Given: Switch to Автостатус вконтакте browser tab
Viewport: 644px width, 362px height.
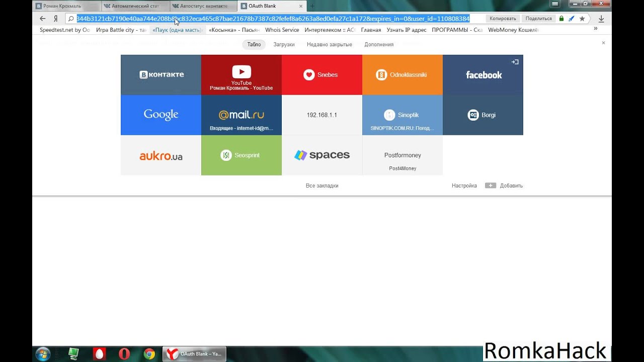Looking at the screenshot, I should coord(203,6).
